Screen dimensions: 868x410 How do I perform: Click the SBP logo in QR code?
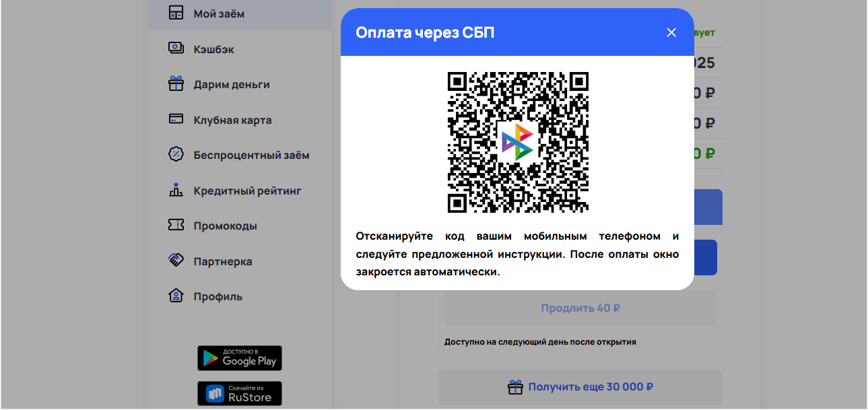tap(517, 142)
